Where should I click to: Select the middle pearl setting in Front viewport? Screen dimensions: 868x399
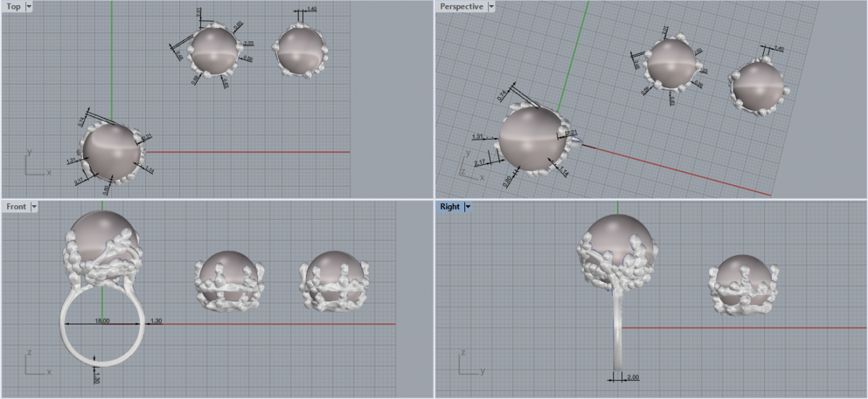tap(228, 282)
